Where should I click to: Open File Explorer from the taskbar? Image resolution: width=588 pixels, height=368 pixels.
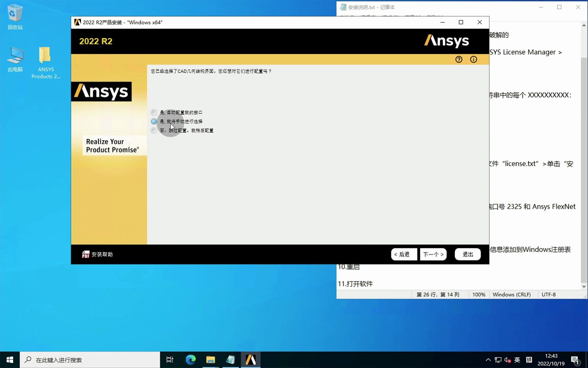click(211, 360)
